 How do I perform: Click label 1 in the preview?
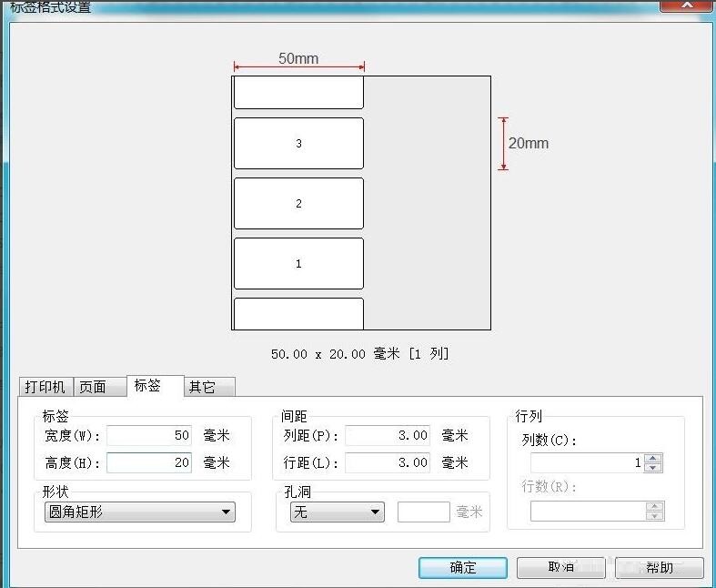[298, 264]
